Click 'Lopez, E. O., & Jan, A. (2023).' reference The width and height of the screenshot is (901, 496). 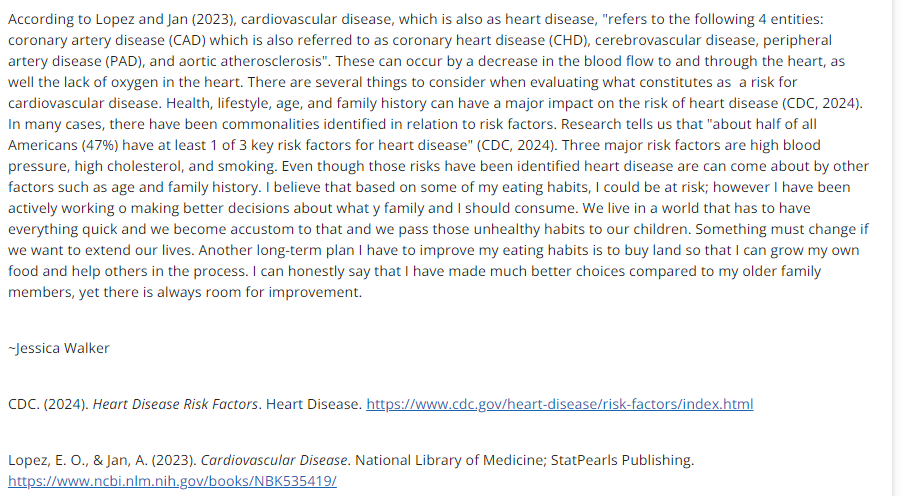[x=102, y=460]
